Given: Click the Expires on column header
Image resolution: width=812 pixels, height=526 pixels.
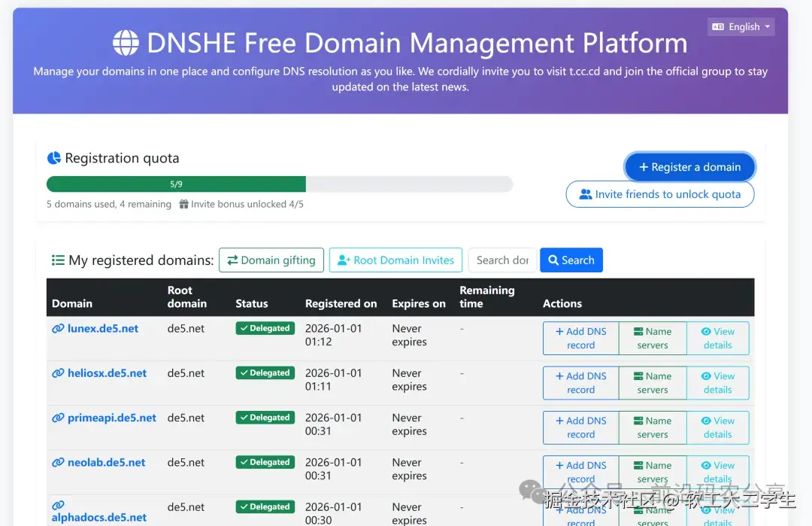Looking at the screenshot, I should click(419, 304).
